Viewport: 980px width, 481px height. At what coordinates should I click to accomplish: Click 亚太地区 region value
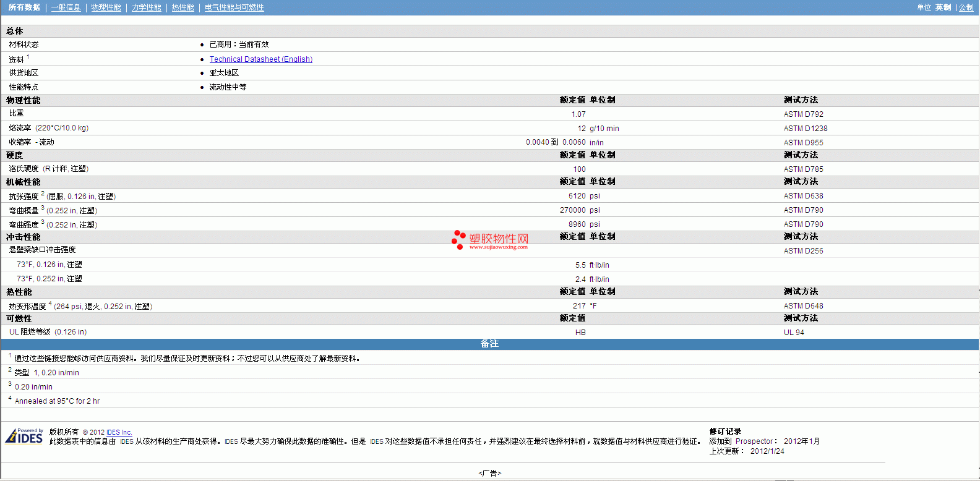click(x=224, y=73)
